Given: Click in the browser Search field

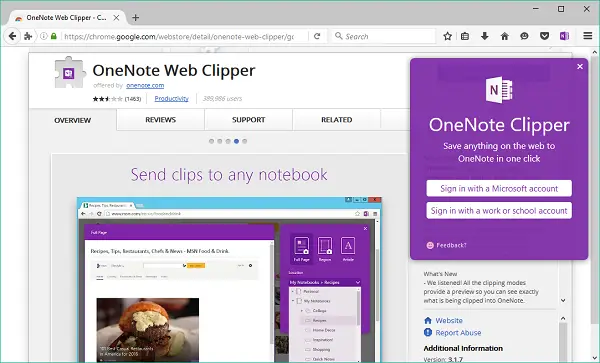Looking at the screenshot, I should click(383, 36).
